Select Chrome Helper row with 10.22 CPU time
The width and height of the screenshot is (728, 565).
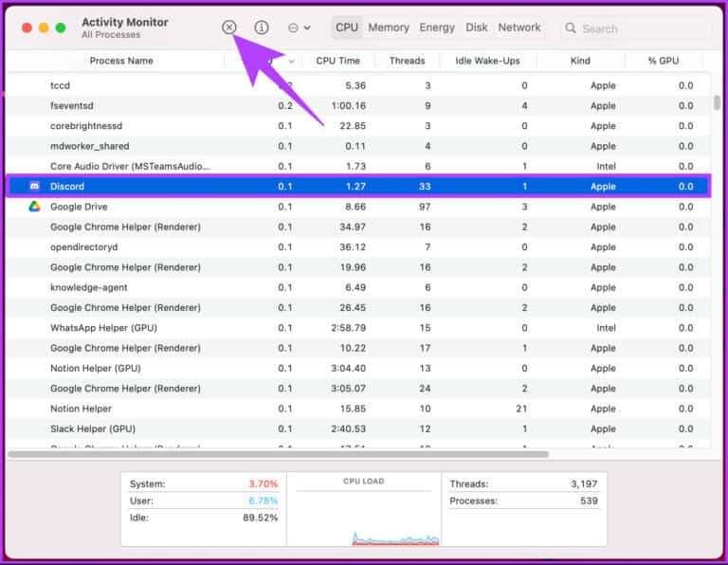point(358,348)
